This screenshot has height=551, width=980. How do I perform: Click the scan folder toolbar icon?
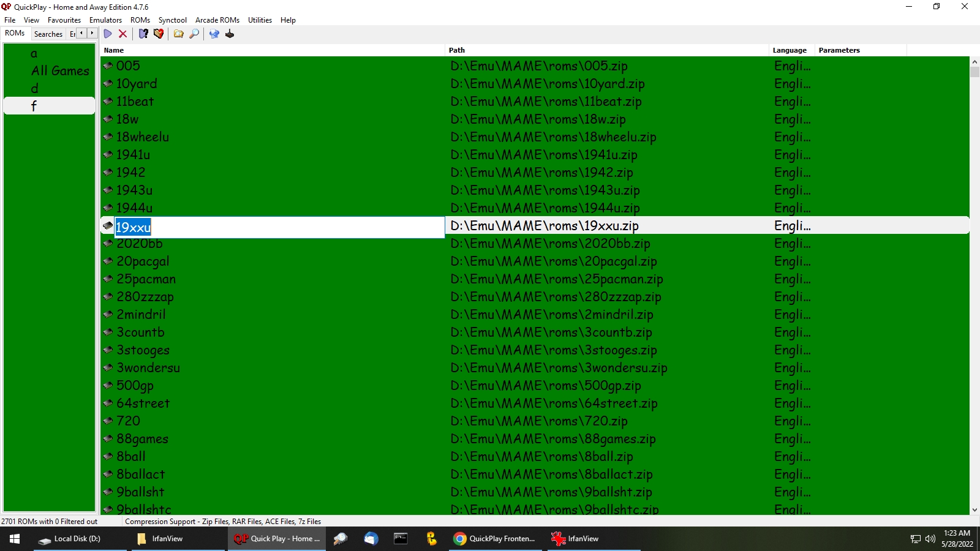[x=179, y=34]
